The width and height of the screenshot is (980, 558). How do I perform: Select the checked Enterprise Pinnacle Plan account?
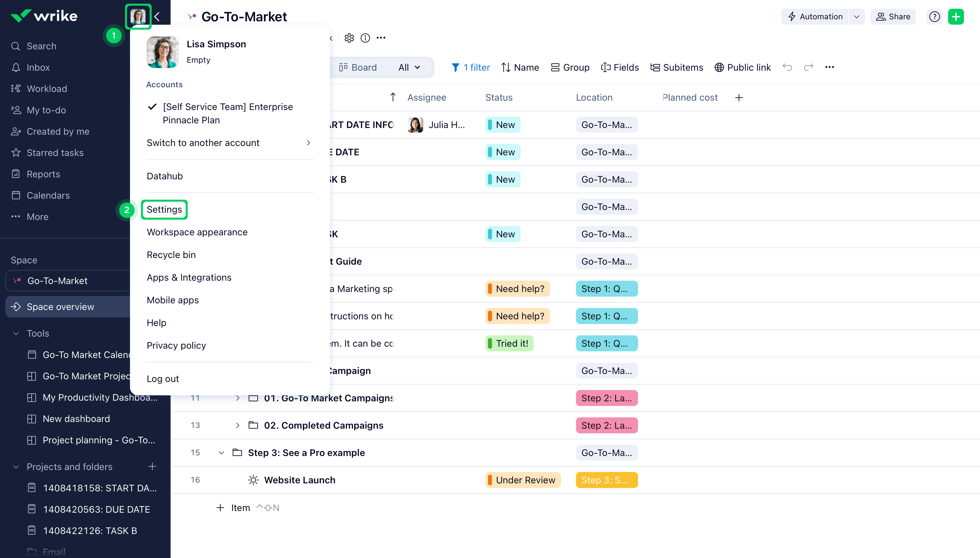228,113
